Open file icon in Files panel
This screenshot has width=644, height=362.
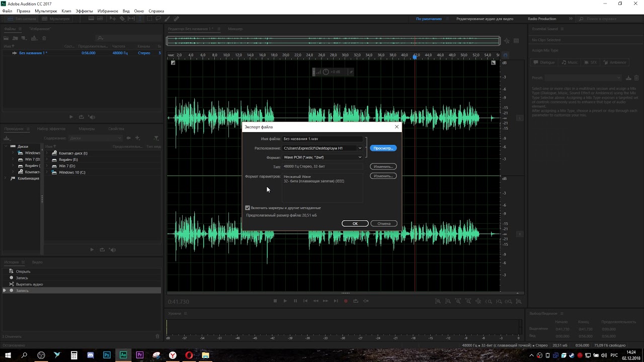coord(7,38)
